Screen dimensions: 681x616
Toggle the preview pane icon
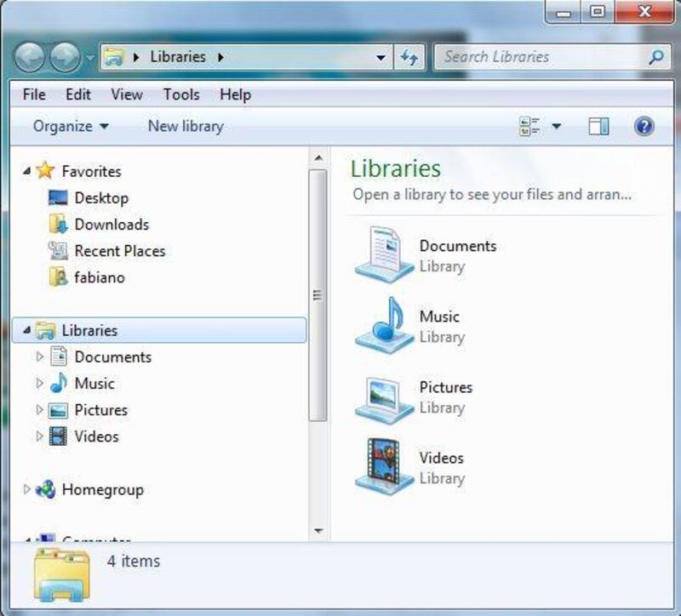[599, 127]
